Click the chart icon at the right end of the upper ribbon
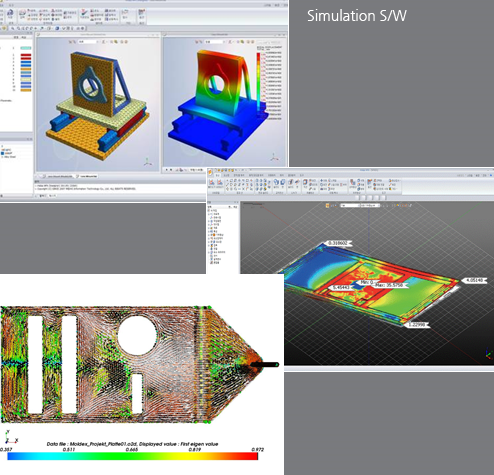This screenshot has width=494, height=475. (x=142, y=12)
